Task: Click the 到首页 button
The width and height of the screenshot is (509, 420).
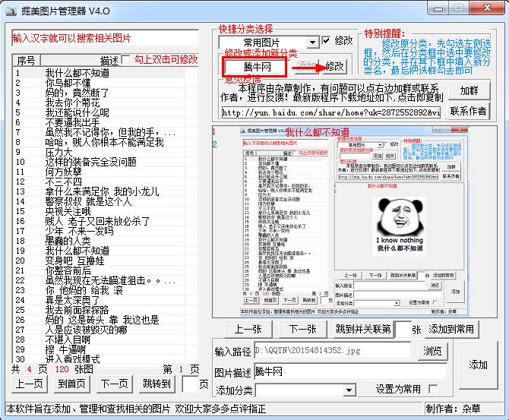Action: [72, 384]
